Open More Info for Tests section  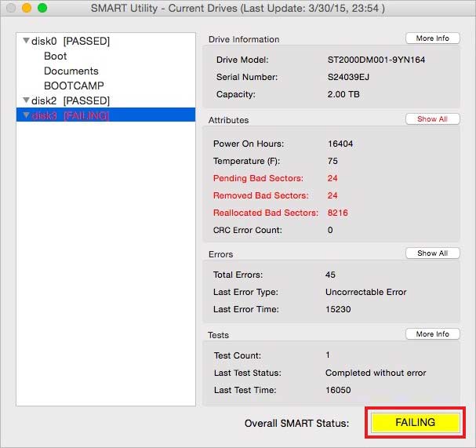pos(432,334)
